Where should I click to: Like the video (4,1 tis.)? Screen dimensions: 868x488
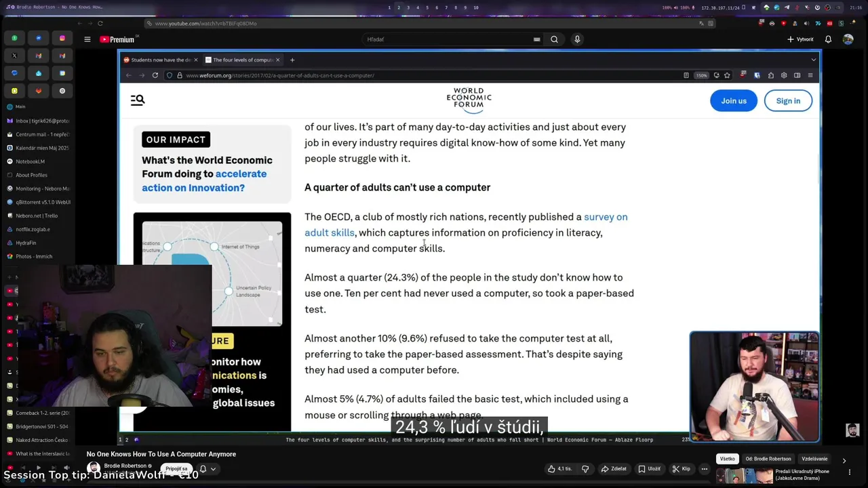click(559, 468)
